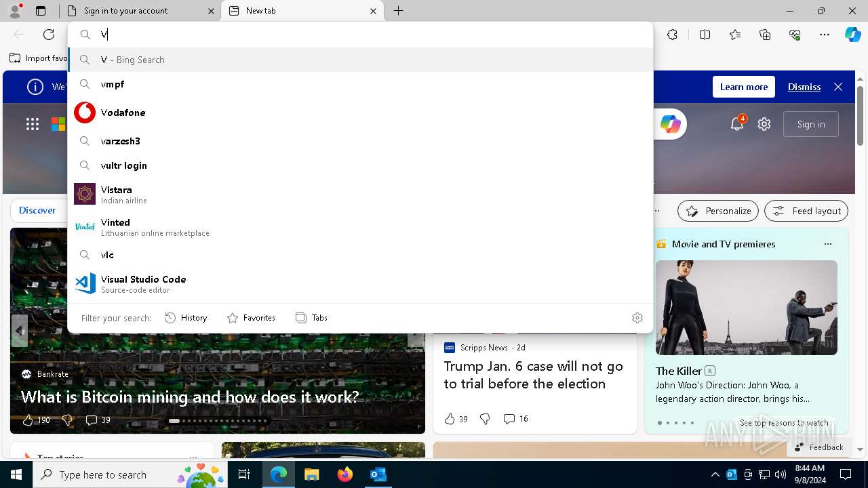
Task: Like the Bitcoin mining article
Action: [x=36, y=420]
